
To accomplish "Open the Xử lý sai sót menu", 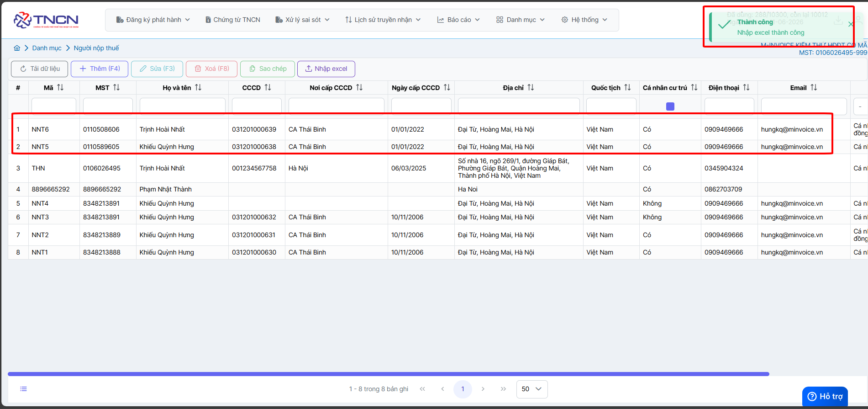I will pyautogui.click(x=302, y=20).
